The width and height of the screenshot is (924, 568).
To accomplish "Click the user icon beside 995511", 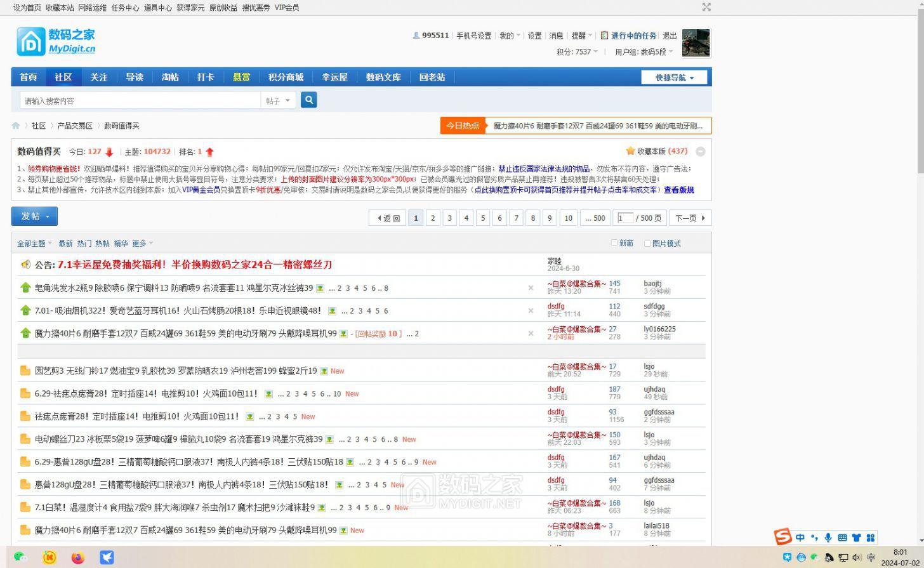I will click(x=416, y=36).
